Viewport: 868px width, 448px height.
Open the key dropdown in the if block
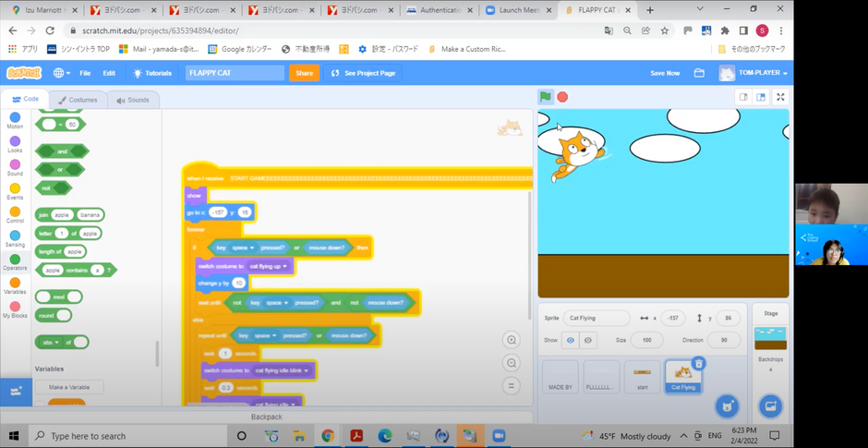[243, 248]
